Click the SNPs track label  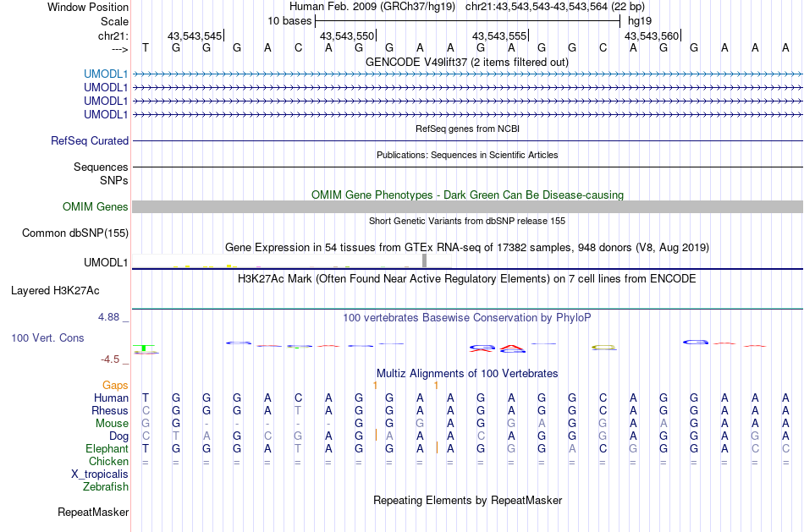114,180
